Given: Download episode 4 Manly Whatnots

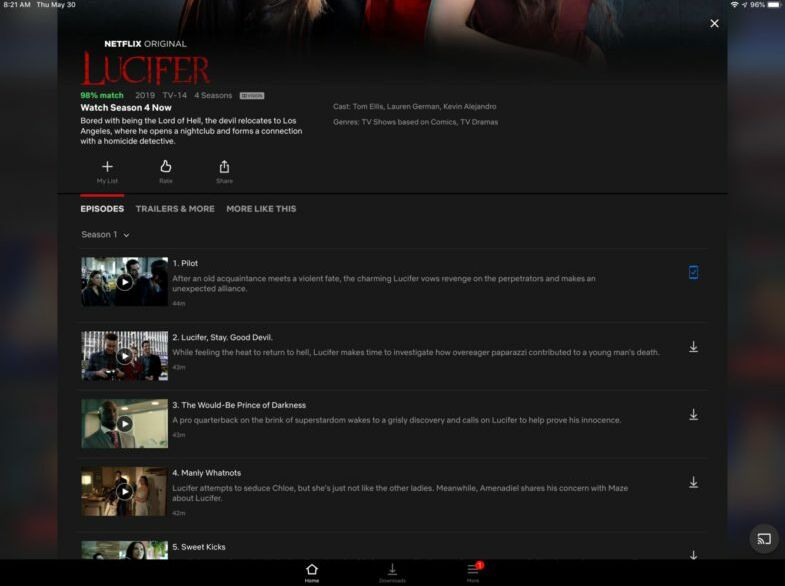Looking at the screenshot, I should pos(693,482).
